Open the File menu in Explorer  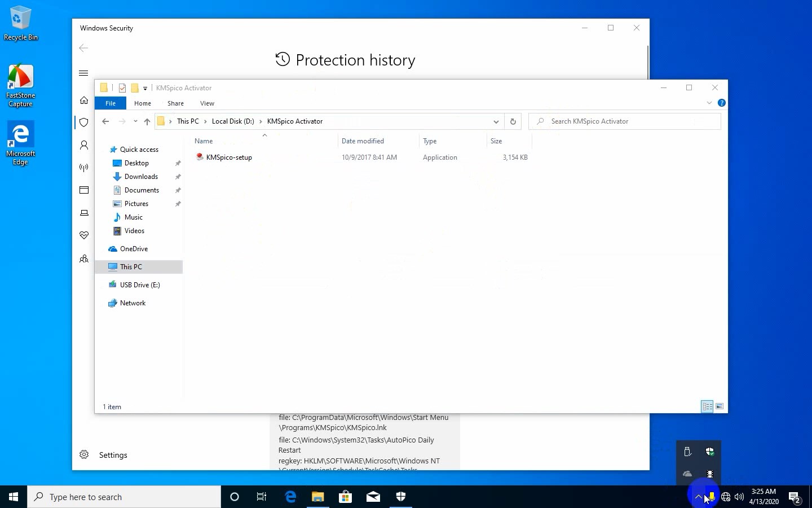click(x=111, y=103)
